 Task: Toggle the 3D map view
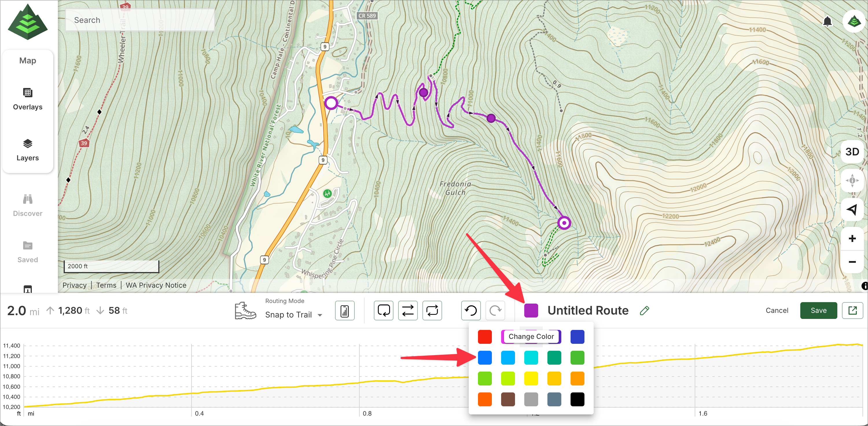coord(852,152)
